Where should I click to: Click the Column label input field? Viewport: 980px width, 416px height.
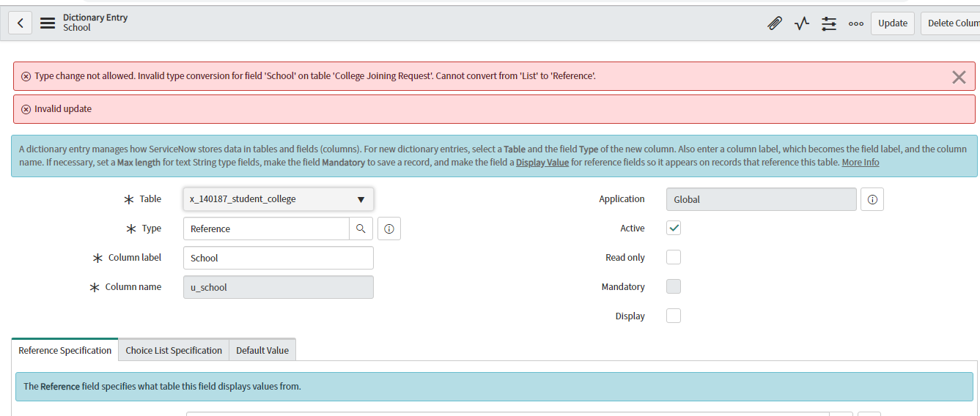pyautogui.click(x=279, y=258)
